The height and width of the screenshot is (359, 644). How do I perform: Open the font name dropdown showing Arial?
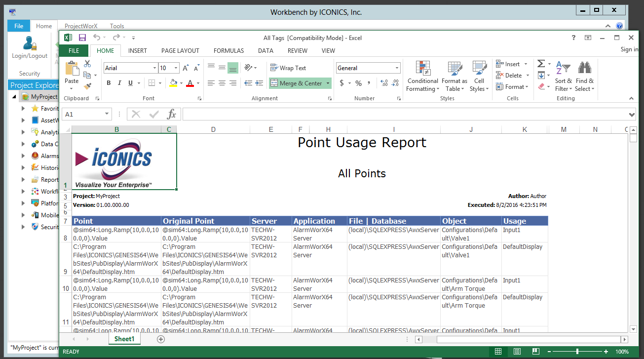pos(154,68)
